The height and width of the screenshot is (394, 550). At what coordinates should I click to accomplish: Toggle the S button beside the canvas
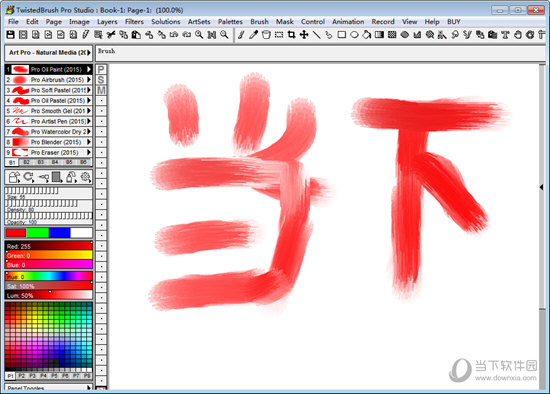pyautogui.click(x=101, y=80)
